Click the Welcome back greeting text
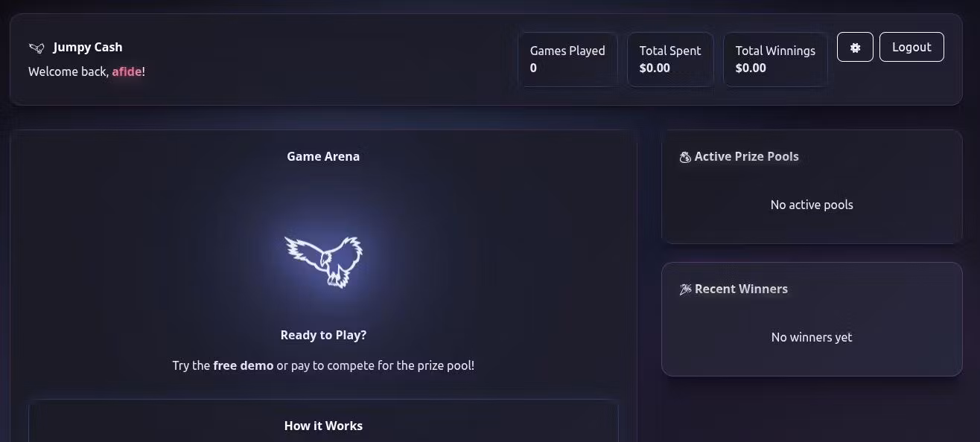Image resolution: width=980 pixels, height=442 pixels. [x=69, y=71]
